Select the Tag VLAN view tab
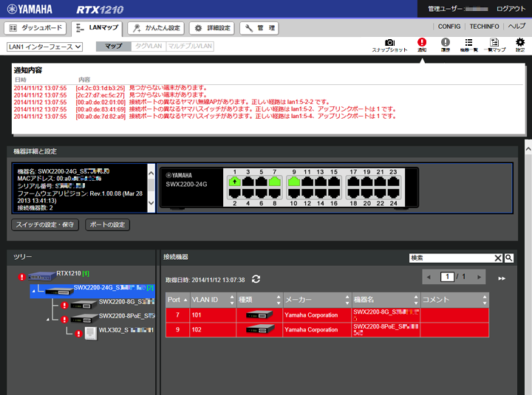 pos(146,46)
